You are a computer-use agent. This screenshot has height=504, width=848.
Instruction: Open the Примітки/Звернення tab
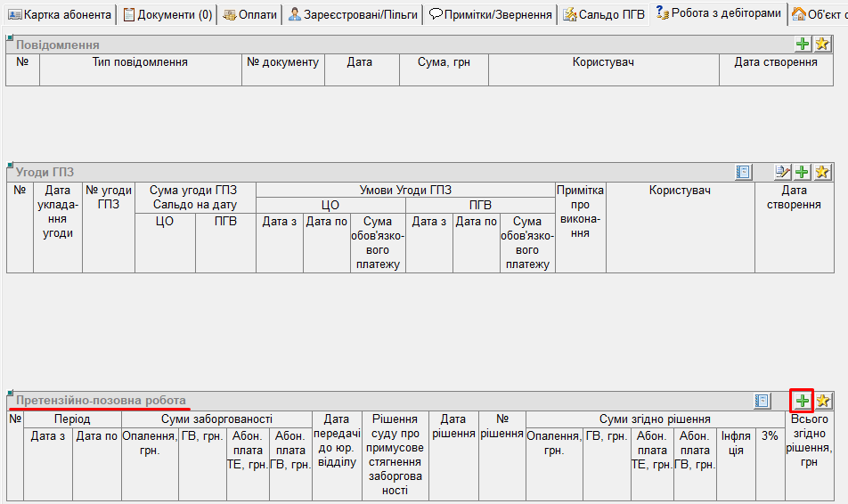(490, 15)
